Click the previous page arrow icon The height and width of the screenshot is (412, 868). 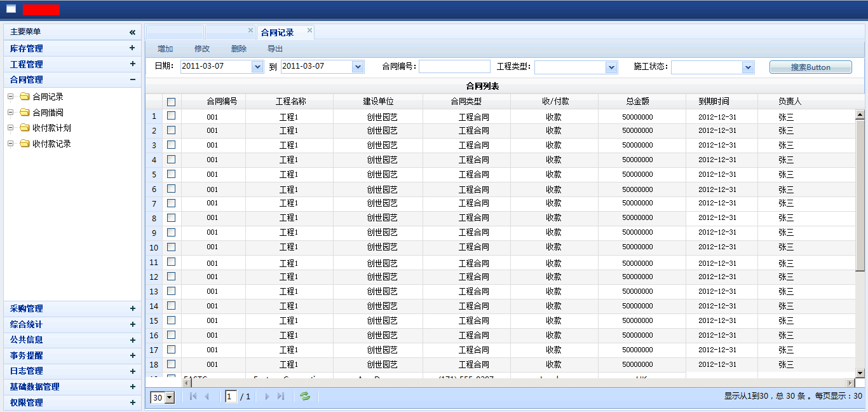click(x=207, y=397)
